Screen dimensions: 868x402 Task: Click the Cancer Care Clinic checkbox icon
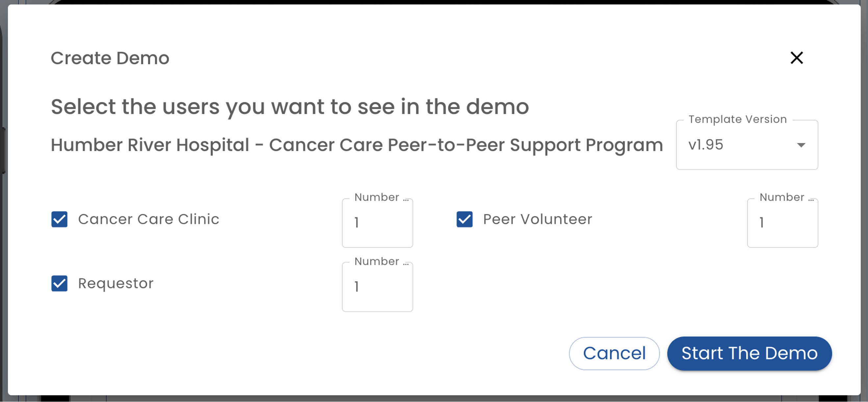coord(59,219)
